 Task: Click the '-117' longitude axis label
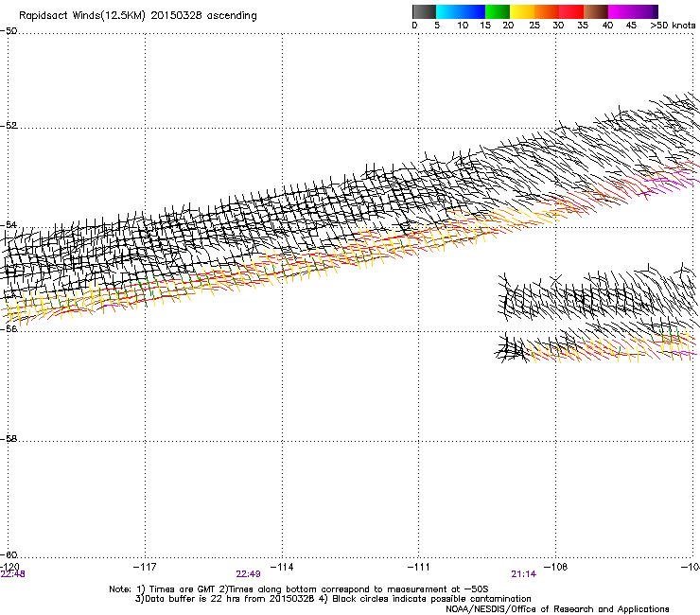(x=145, y=567)
